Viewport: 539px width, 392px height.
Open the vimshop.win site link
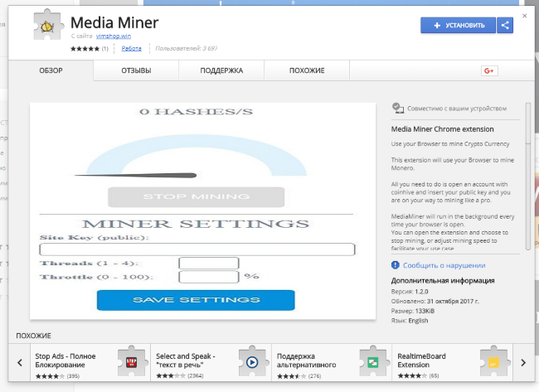[112, 37]
